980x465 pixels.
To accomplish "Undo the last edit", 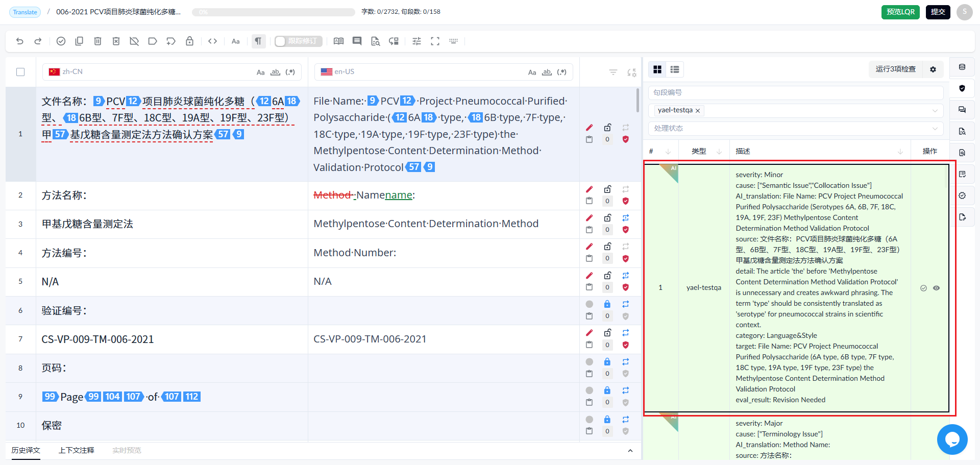I will click(x=20, y=41).
